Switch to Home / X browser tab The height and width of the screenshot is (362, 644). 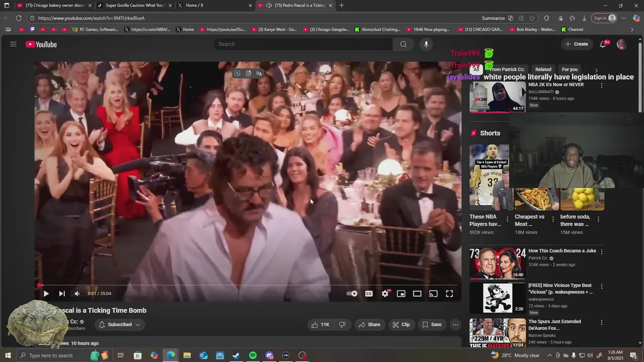tap(215, 6)
